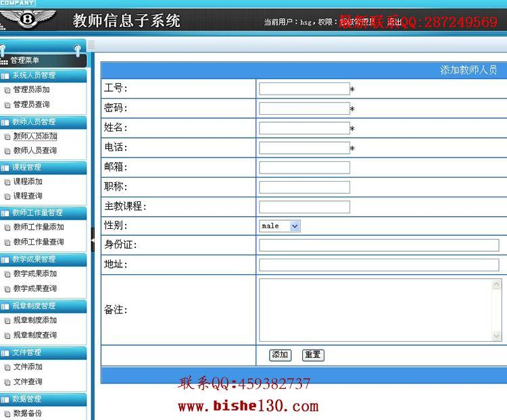Viewport: 507px width, 420px height.
Task: Open 教师人员查询 menu item
Action: pos(35,151)
